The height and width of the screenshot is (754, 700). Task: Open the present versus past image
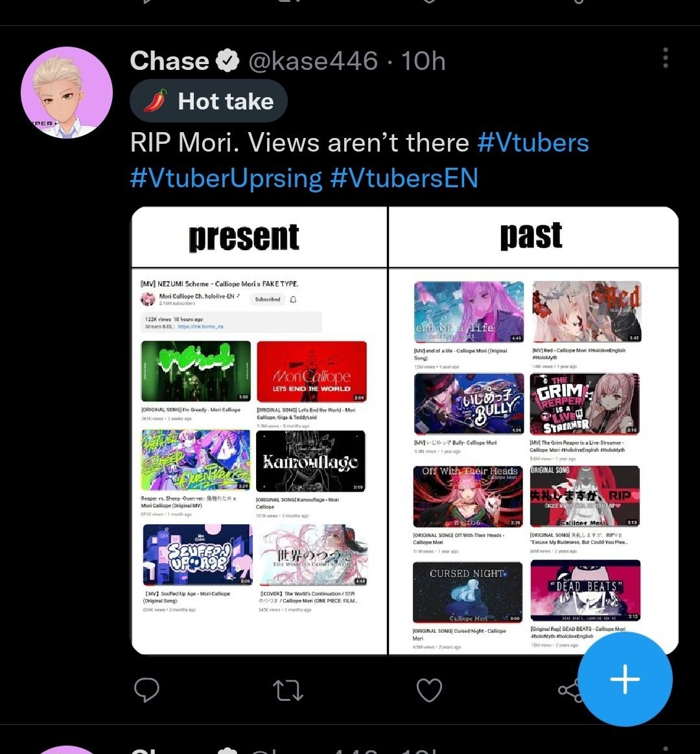[404, 430]
